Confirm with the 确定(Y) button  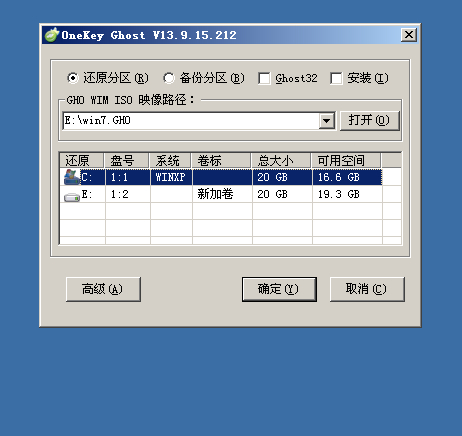tap(279, 289)
